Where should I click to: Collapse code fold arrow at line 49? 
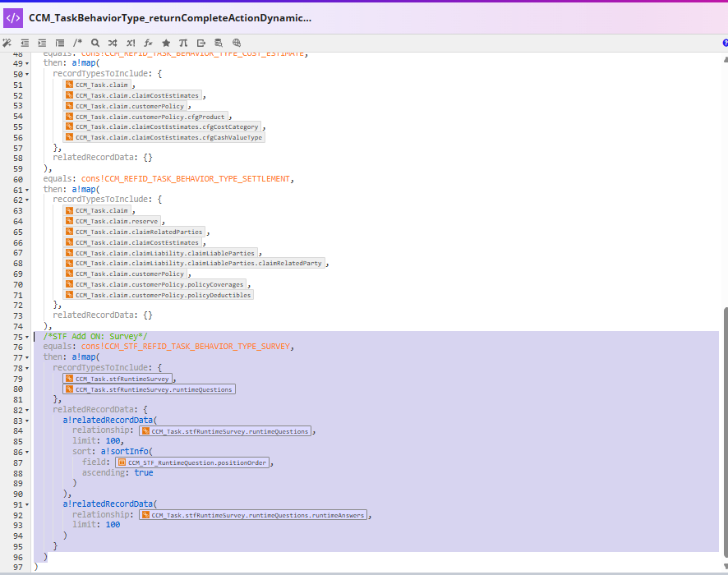(x=27, y=63)
